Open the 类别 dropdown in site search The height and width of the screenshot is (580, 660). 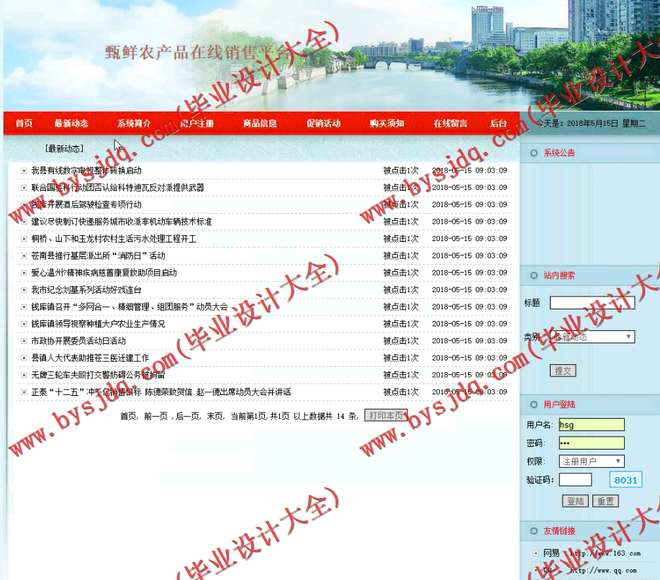(592, 337)
